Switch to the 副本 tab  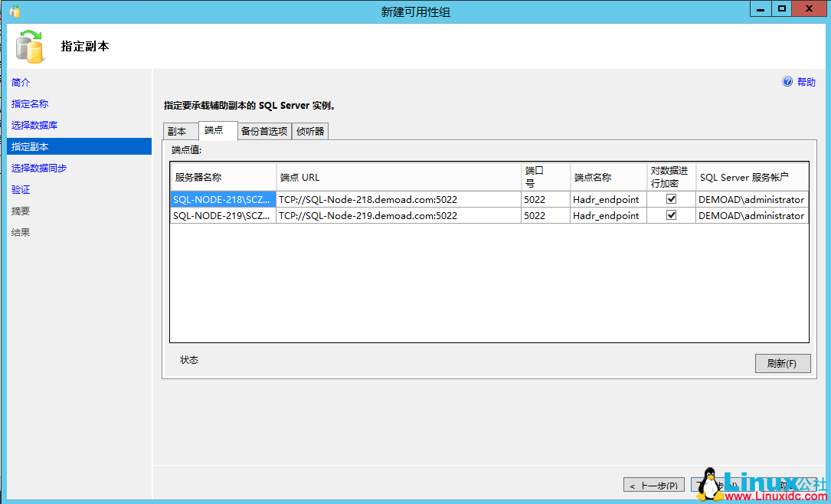coord(178,130)
